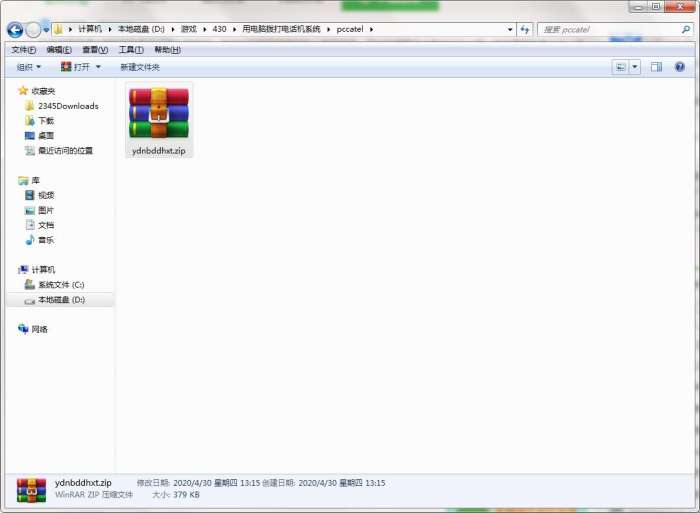
Task: Open the 文件(F) menu
Action: point(23,50)
